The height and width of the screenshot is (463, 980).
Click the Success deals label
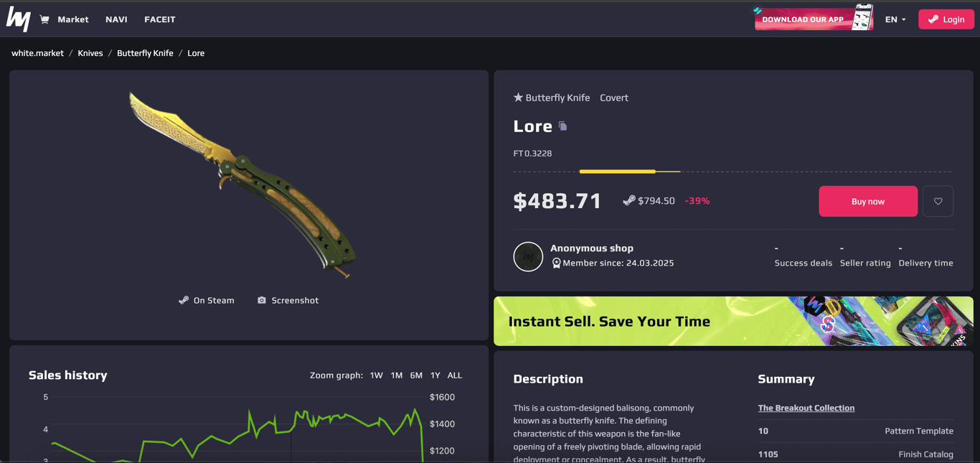pos(803,263)
